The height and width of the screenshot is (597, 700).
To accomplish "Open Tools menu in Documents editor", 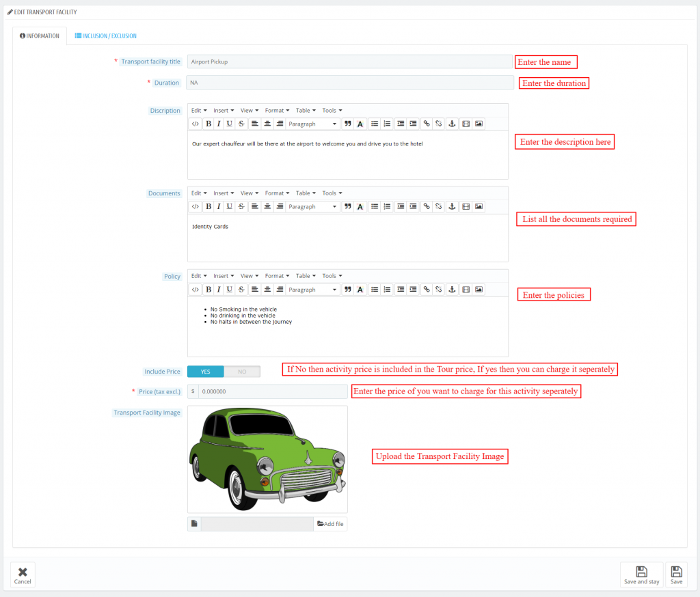I will point(332,193).
